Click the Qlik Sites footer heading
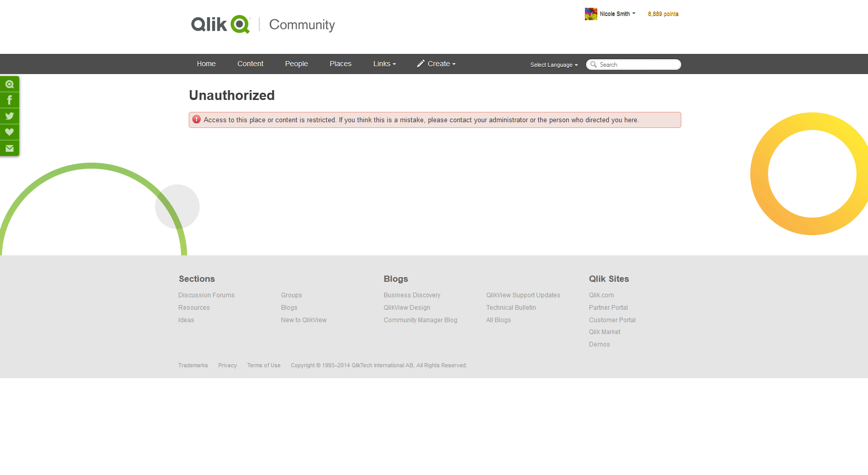Screen dimensions: 868x475 click(x=609, y=279)
